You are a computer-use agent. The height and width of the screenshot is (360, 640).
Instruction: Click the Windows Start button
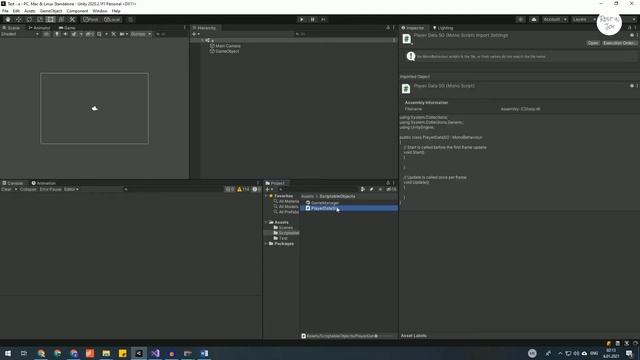[x=8, y=353]
